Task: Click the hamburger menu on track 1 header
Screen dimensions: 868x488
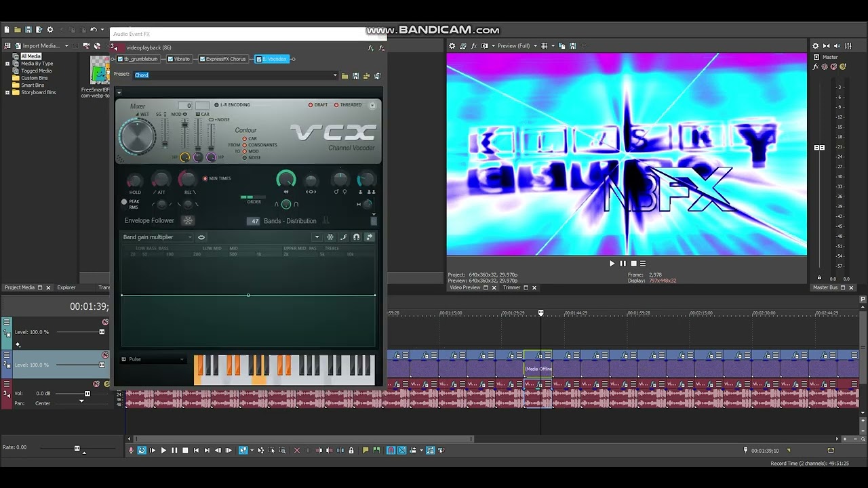Action: (7, 322)
